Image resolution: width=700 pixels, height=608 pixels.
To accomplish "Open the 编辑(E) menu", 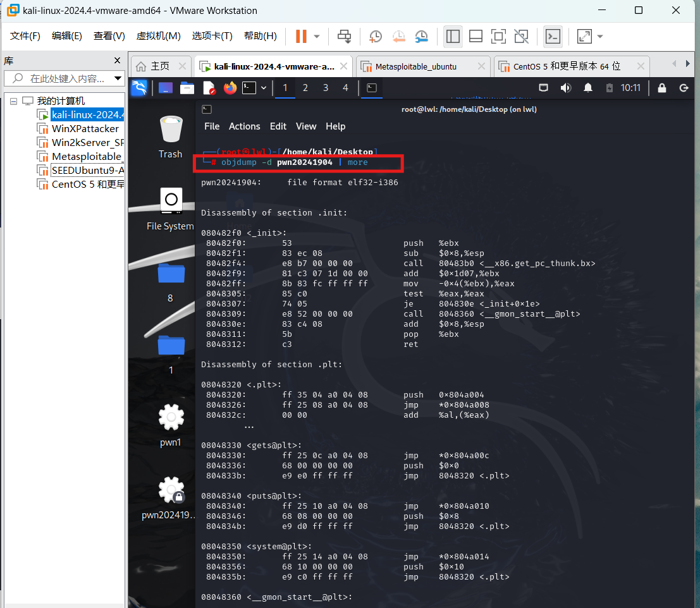I will 67,36.
